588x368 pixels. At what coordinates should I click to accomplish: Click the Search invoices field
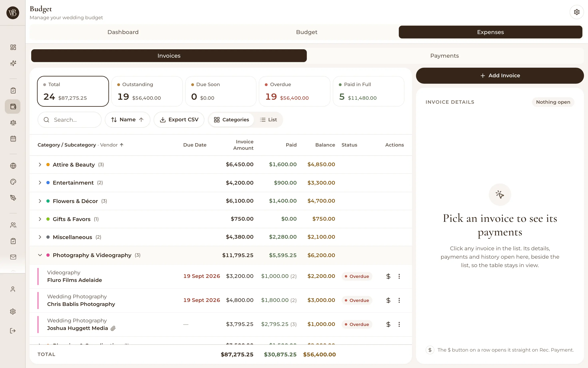click(70, 120)
